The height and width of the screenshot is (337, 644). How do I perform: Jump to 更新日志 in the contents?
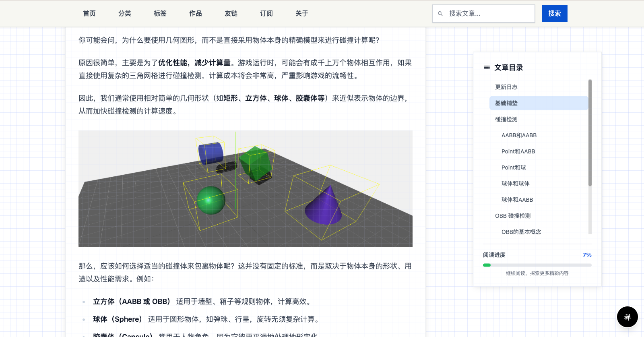click(x=506, y=87)
